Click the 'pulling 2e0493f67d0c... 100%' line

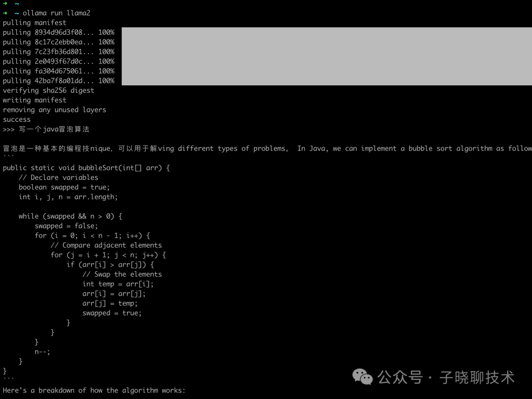pos(59,62)
